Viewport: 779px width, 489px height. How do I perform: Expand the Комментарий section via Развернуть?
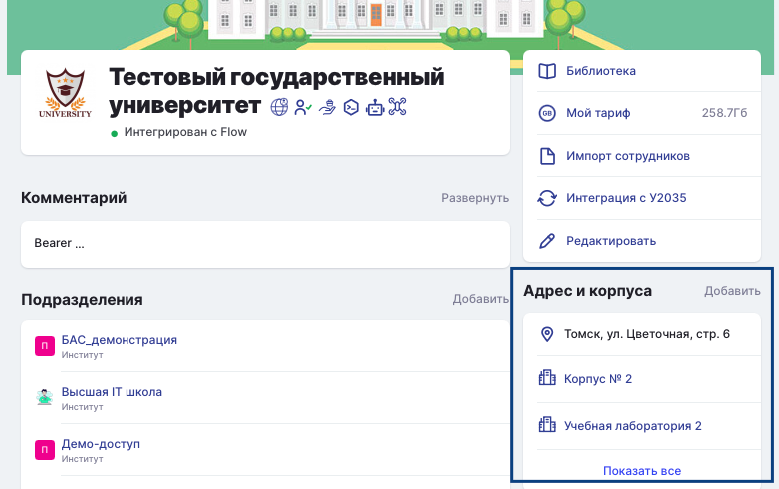coord(475,198)
